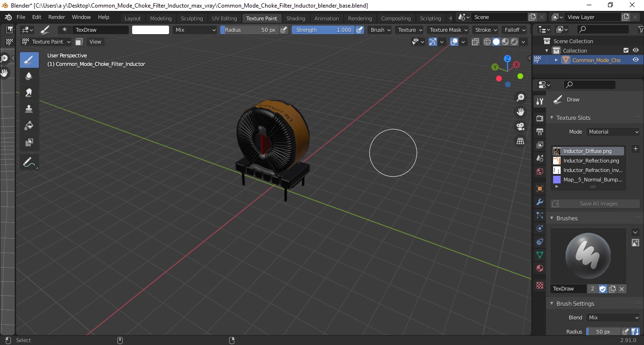Screen dimensions: 644x345
Task: Open the Physics properties tab
Action: tap(539, 228)
